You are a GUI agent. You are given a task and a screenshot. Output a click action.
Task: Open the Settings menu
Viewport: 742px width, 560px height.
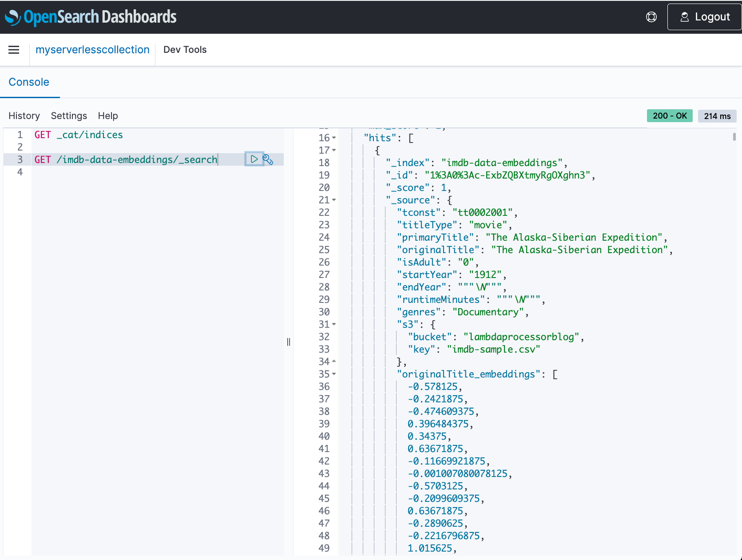click(x=69, y=115)
